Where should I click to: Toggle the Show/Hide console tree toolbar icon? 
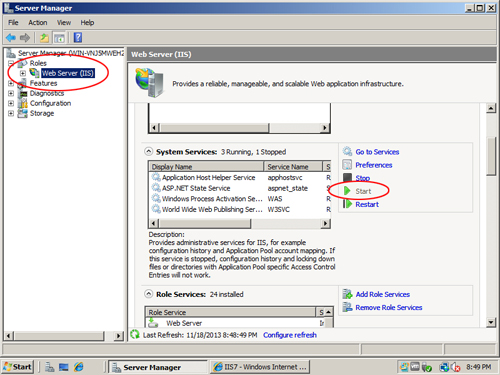59,38
